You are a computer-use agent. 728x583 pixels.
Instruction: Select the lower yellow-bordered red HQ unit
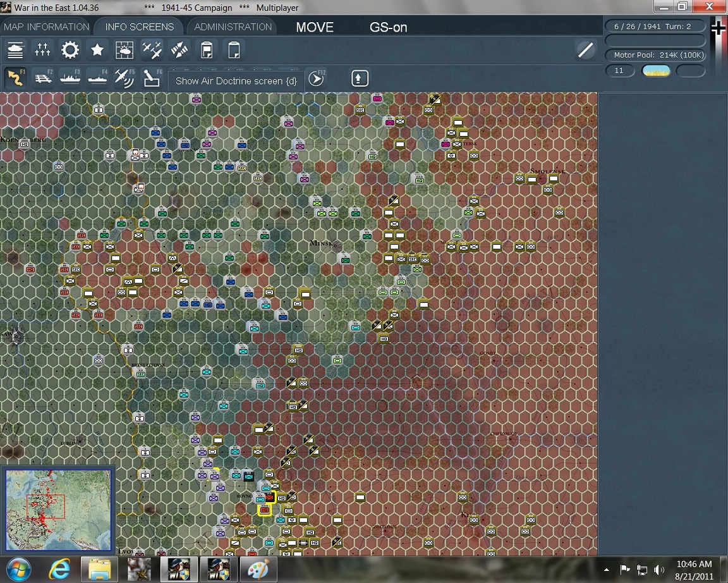tap(265, 510)
